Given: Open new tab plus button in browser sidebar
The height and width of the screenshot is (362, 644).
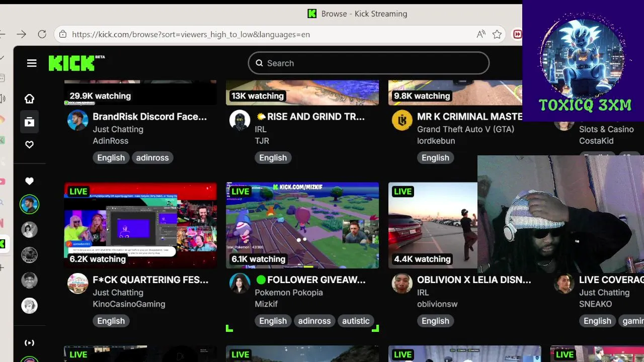Looking at the screenshot, I should point(2,268).
